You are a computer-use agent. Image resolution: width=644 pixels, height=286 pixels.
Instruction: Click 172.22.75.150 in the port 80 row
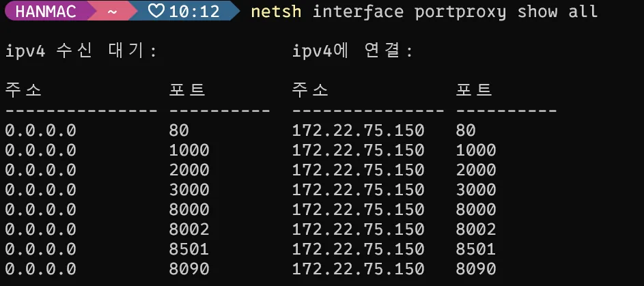pyautogui.click(x=358, y=130)
